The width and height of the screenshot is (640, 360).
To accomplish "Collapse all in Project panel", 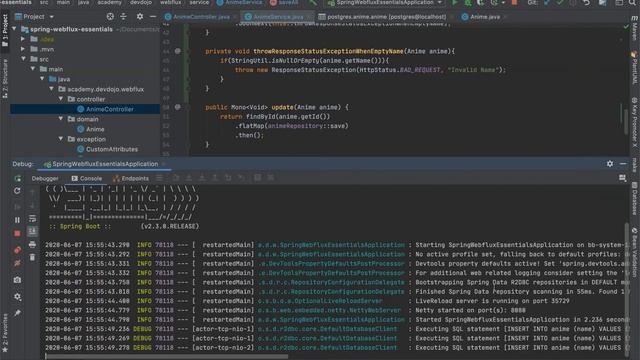I will [123, 17].
